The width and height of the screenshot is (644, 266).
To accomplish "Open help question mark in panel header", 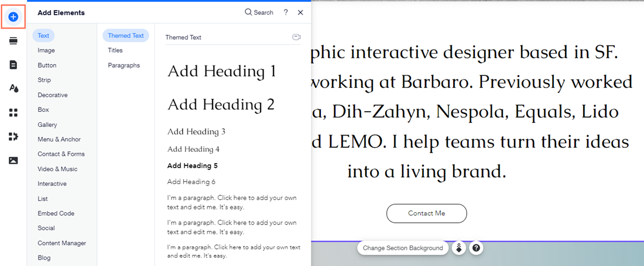I will 286,13.
